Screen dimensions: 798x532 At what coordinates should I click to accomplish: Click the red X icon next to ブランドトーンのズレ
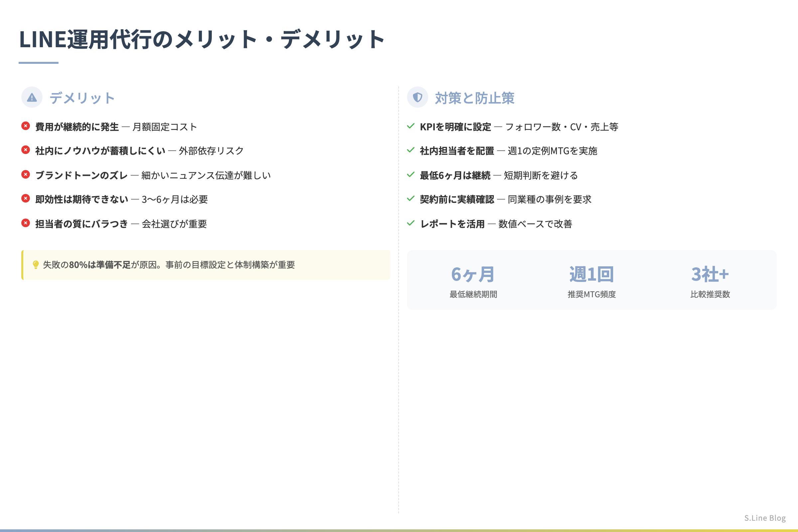26,174
